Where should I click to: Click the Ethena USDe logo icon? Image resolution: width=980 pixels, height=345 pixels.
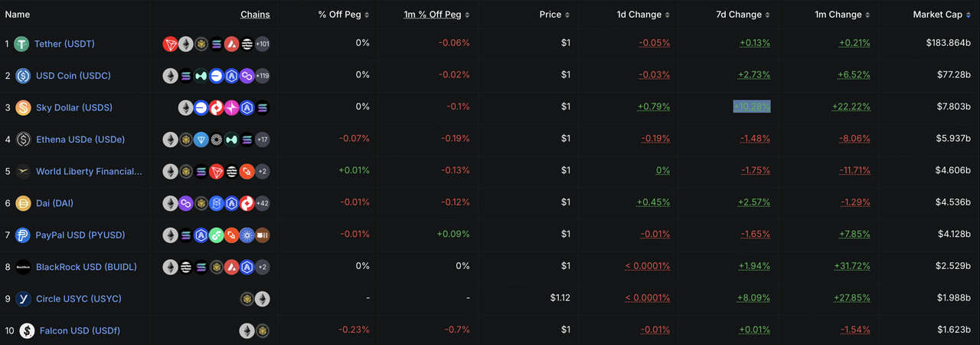23,140
